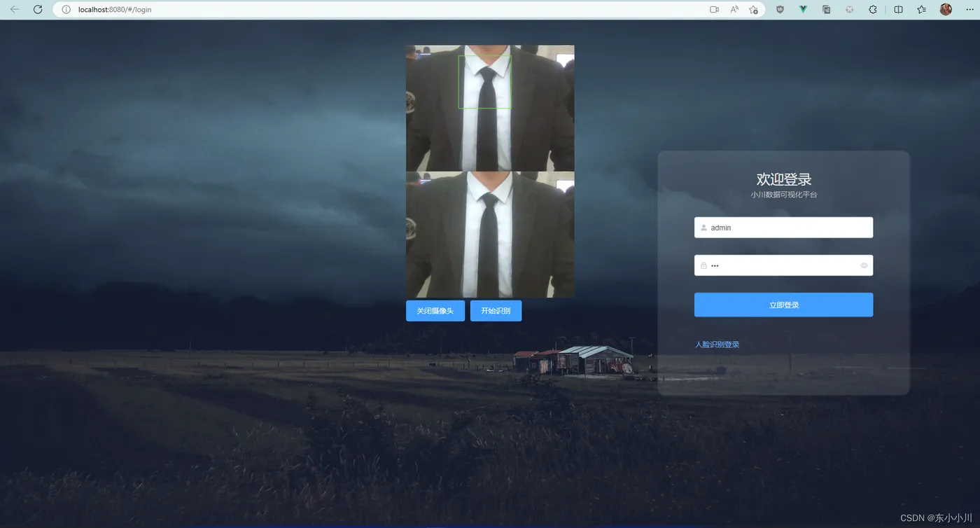This screenshot has height=528, width=980.
Task: Focus the password input field
Action: pyautogui.click(x=783, y=265)
